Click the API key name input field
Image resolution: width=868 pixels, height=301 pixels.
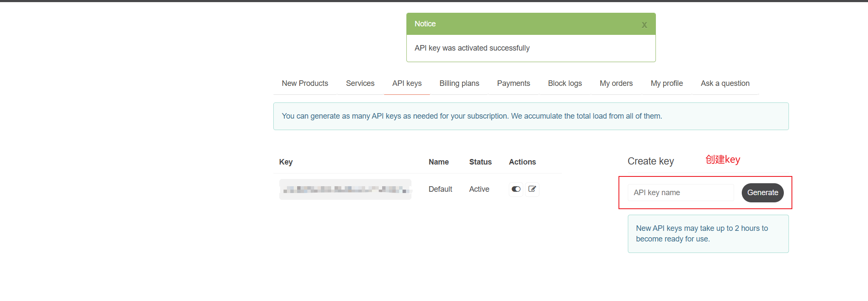[x=681, y=193]
